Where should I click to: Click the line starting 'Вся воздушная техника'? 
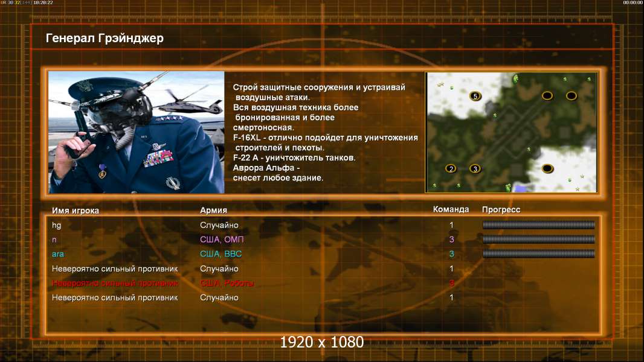(295, 107)
